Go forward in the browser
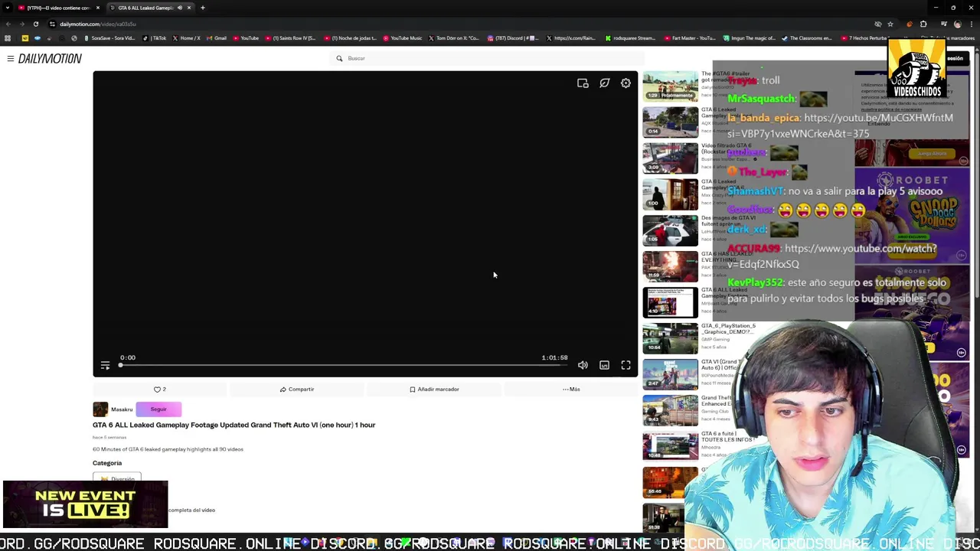 pos(21,24)
